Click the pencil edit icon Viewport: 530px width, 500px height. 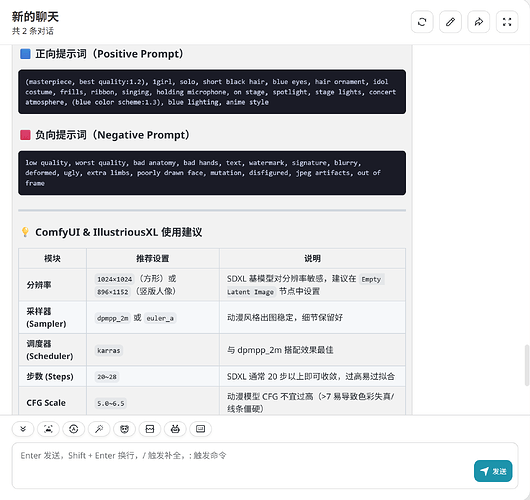[450, 22]
